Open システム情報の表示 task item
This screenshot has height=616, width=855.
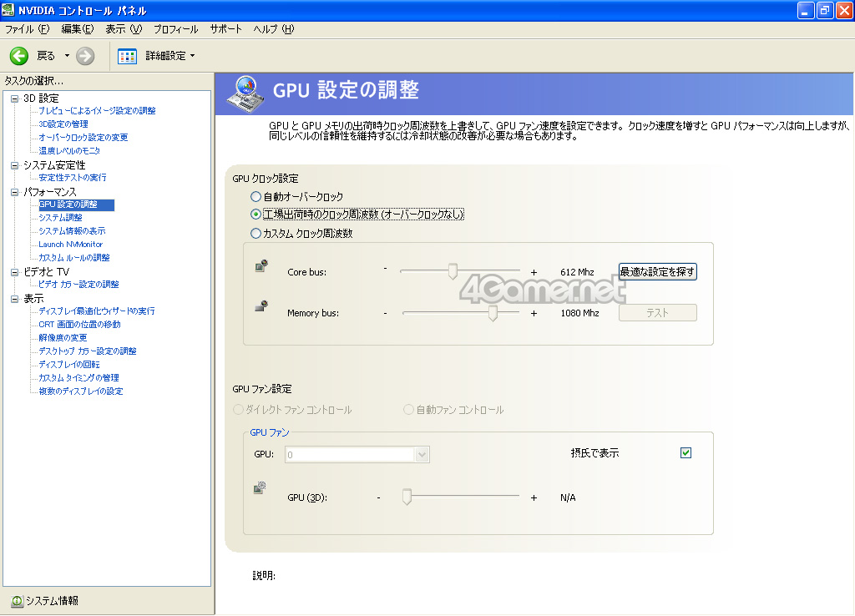(72, 231)
